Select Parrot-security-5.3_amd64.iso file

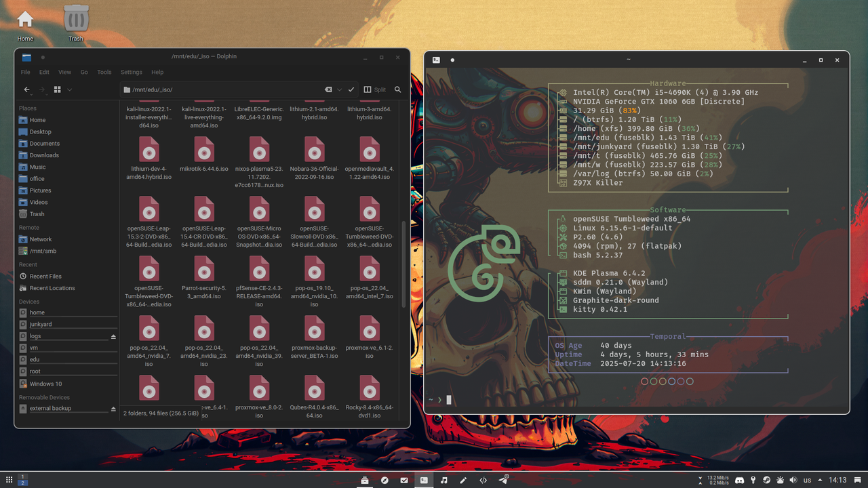(204, 279)
